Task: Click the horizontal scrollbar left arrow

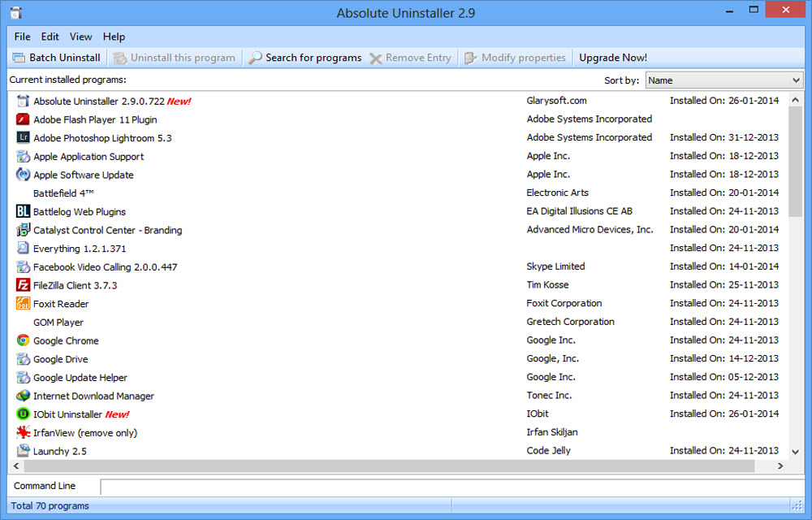Action: (x=16, y=466)
